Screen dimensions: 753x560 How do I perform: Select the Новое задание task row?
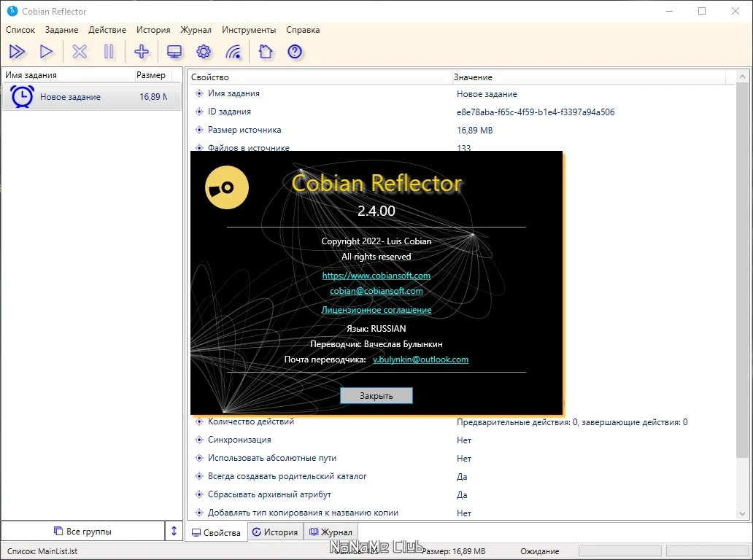[x=92, y=96]
